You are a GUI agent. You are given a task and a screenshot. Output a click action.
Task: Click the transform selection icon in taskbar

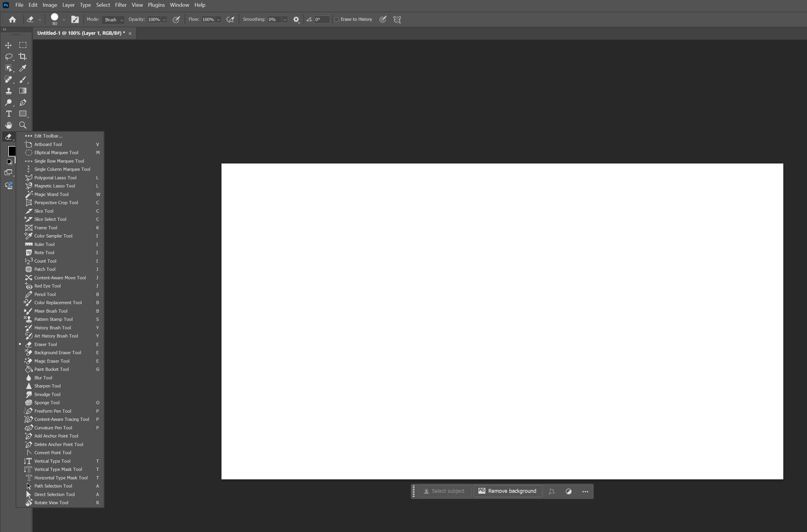(x=552, y=491)
